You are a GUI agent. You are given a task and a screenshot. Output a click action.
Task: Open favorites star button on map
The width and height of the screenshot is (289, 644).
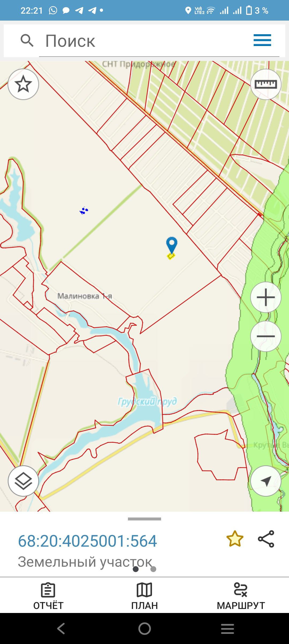coord(23,84)
